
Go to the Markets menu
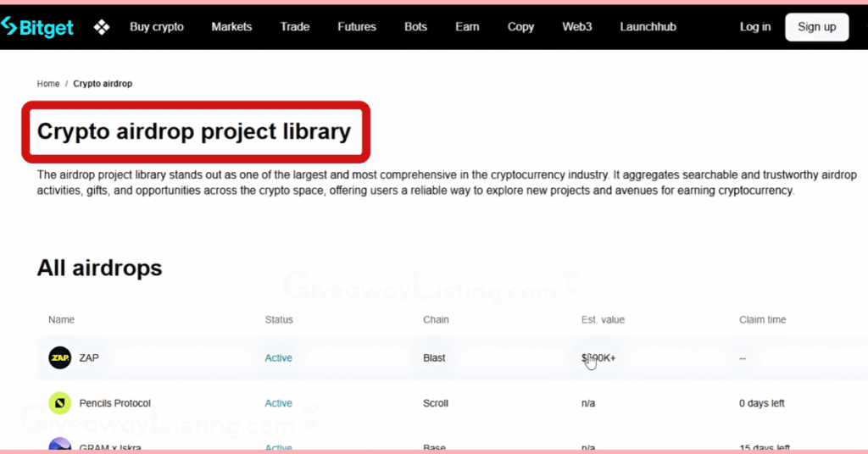231,26
